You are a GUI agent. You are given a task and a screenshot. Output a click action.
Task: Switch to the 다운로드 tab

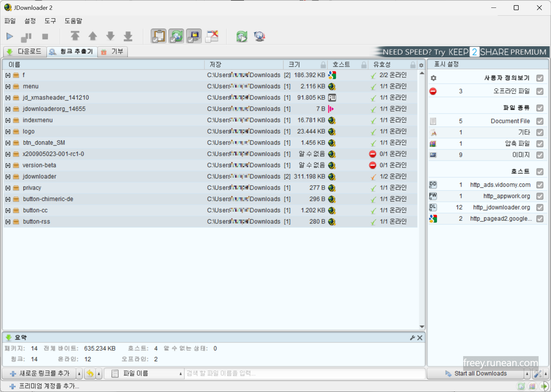coord(24,51)
